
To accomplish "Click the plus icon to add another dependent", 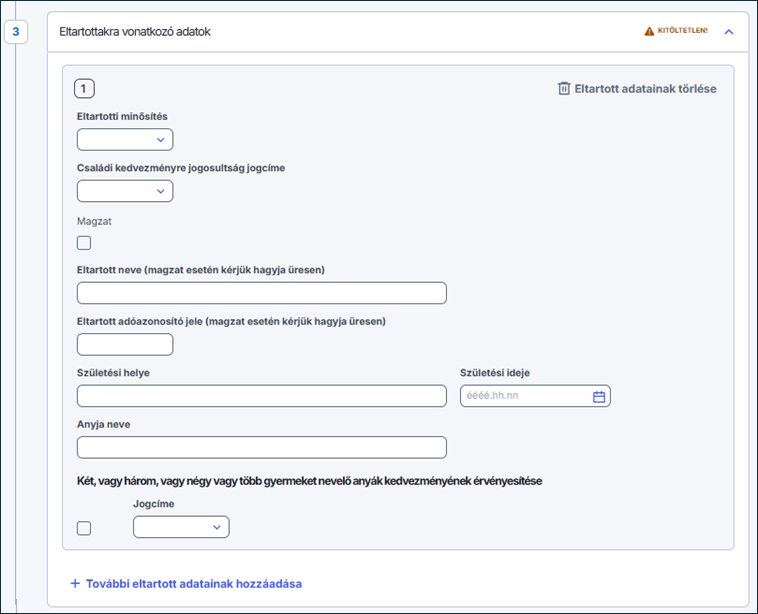I will 75,583.
